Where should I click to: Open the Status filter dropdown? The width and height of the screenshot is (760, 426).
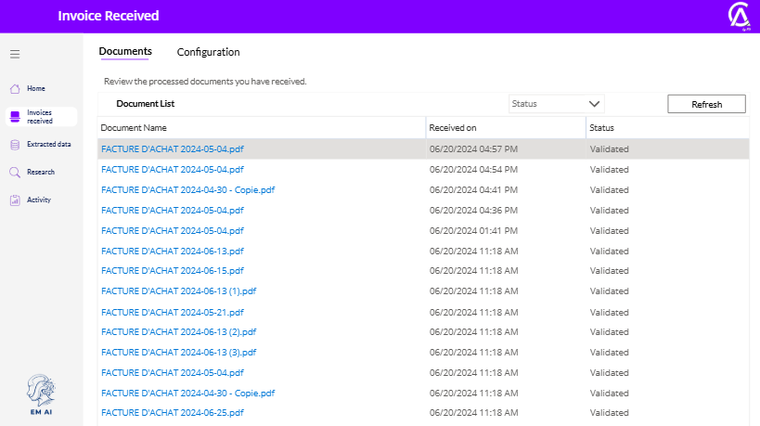[x=555, y=104]
